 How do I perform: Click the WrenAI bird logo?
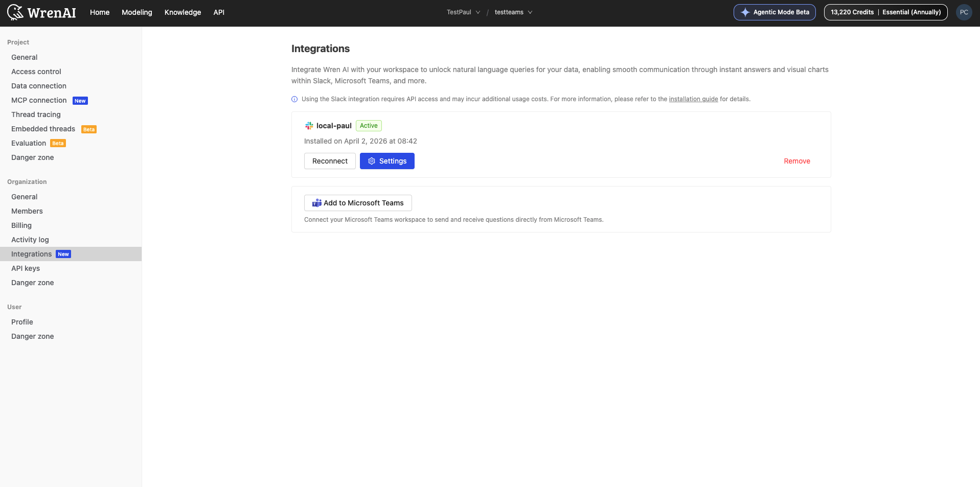(15, 12)
